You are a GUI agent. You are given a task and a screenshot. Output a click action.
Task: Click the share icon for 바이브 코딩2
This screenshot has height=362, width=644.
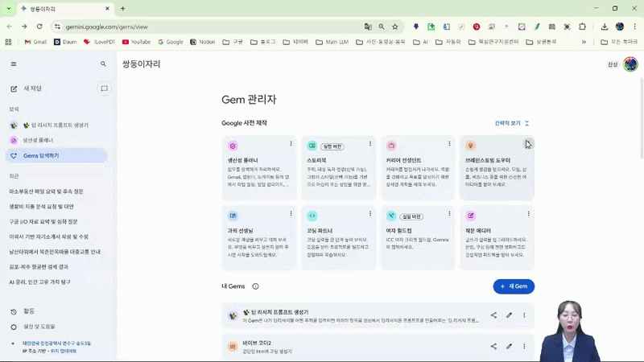click(493, 347)
